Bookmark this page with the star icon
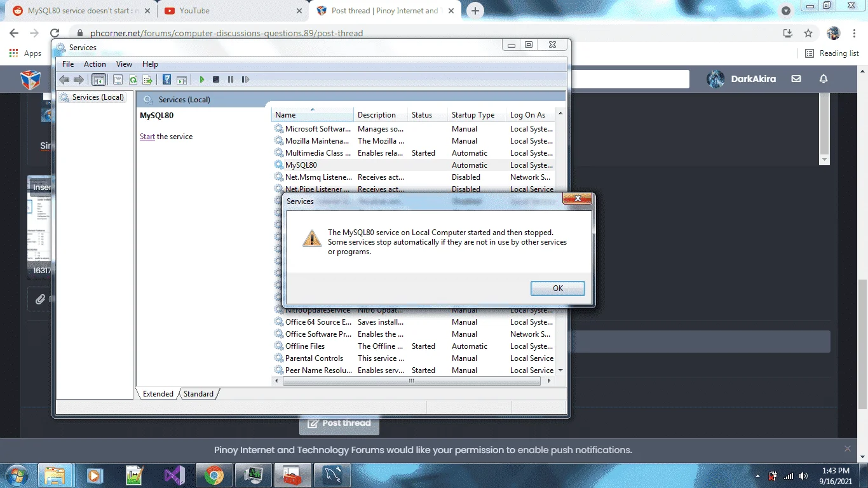The image size is (868, 488). pyautogui.click(x=808, y=33)
